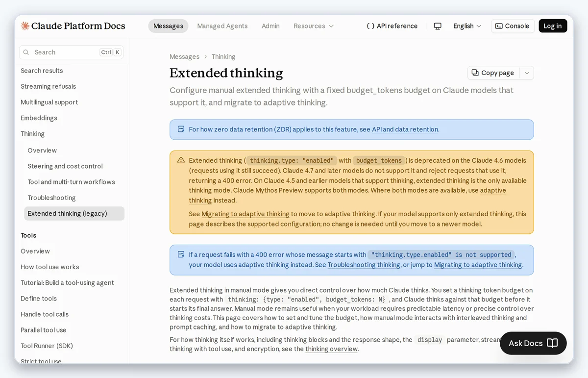The width and height of the screenshot is (588, 378).
Task: Open Define tools in sidebar
Action: coord(39,298)
